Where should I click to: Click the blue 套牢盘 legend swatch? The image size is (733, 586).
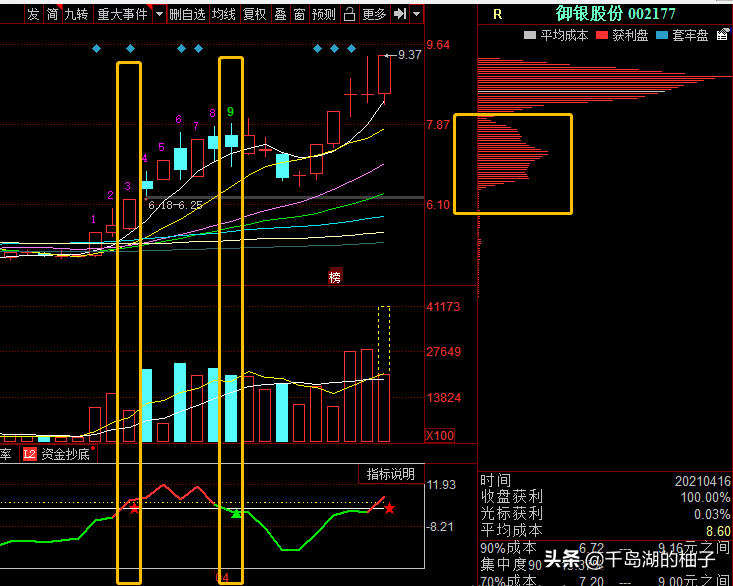click(662, 35)
